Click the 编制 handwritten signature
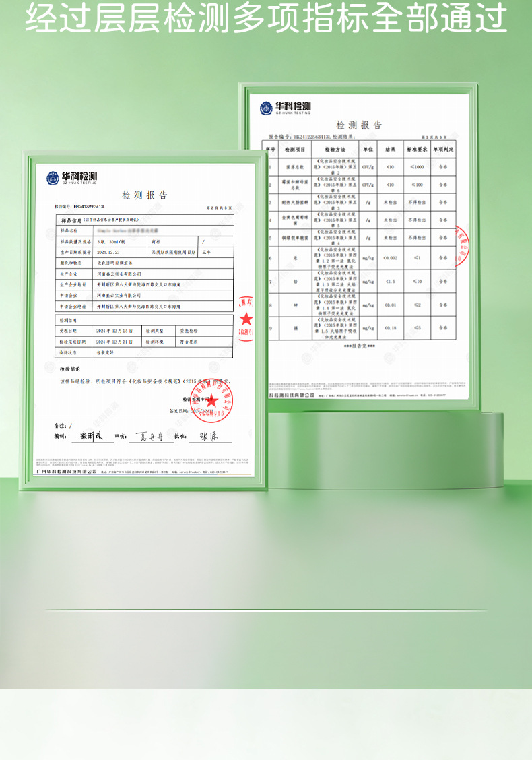The image size is (532, 760). [92, 436]
